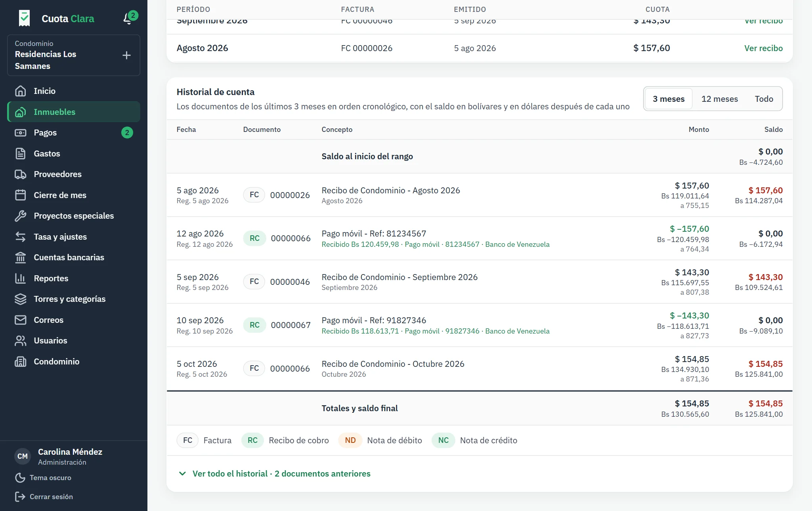812x511 pixels.
Task: Click the Torres y categorías layers icon
Action: [21, 299]
